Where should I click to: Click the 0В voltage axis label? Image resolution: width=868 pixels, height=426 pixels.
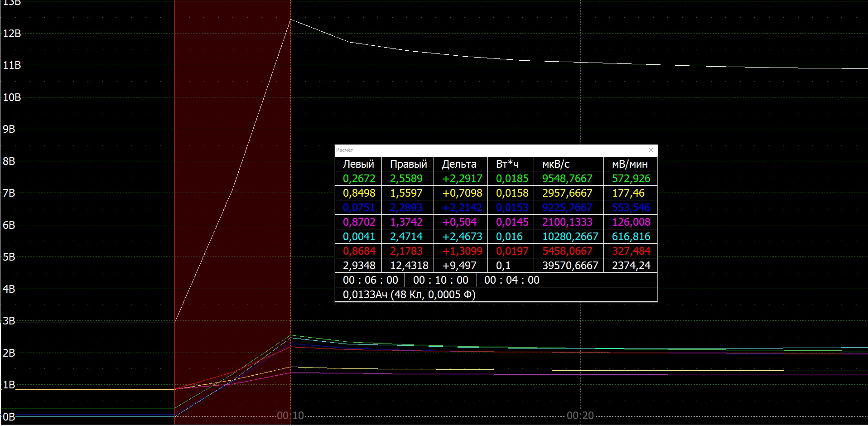coord(9,417)
